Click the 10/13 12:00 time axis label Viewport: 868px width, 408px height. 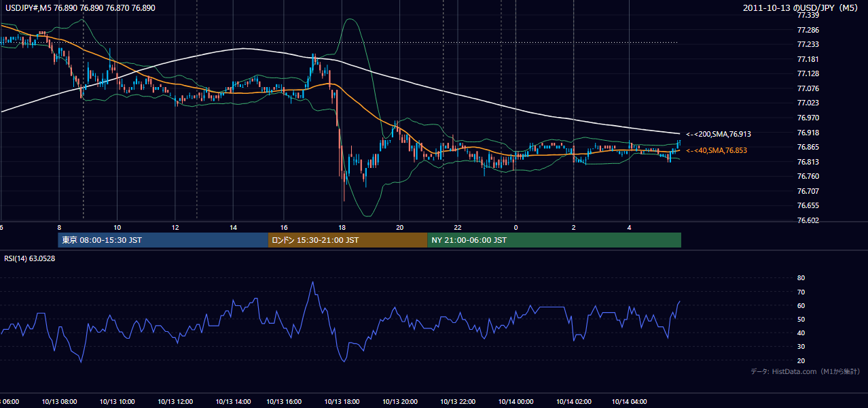pos(175,401)
